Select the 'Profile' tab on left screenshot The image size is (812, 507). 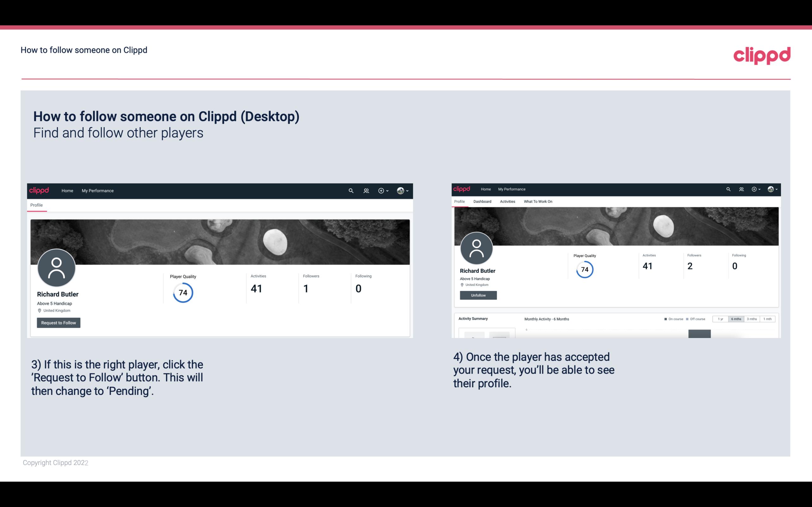[36, 205]
